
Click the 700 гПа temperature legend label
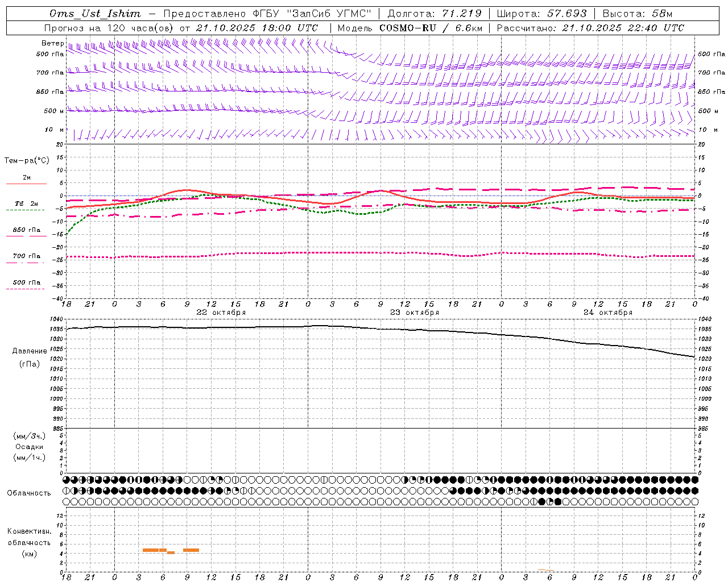tap(27, 256)
